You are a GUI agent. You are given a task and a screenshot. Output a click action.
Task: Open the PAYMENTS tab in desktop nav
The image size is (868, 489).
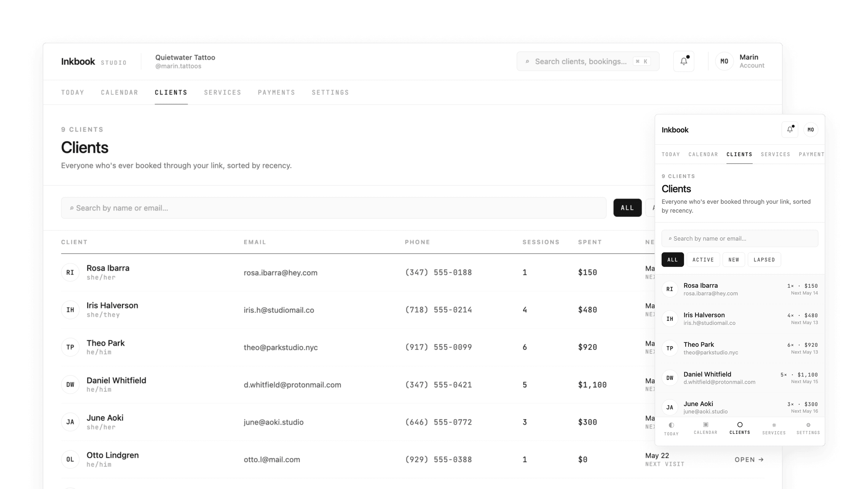[x=277, y=92]
